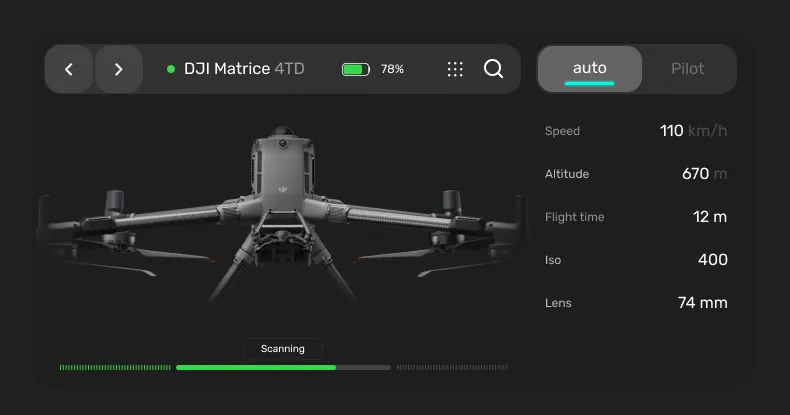This screenshot has height=415, width=790.
Task: Open search with the magnifier icon
Action: (x=493, y=68)
